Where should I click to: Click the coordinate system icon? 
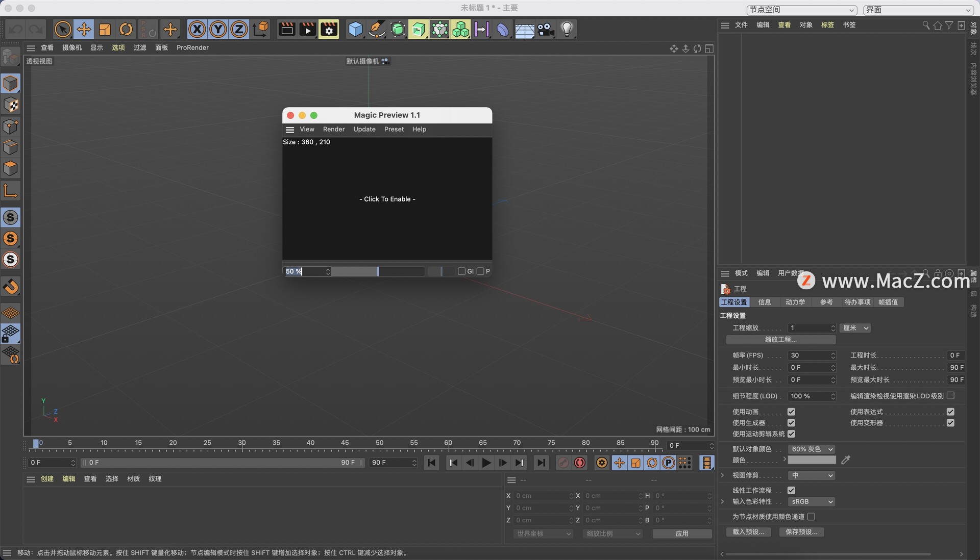(261, 29)
